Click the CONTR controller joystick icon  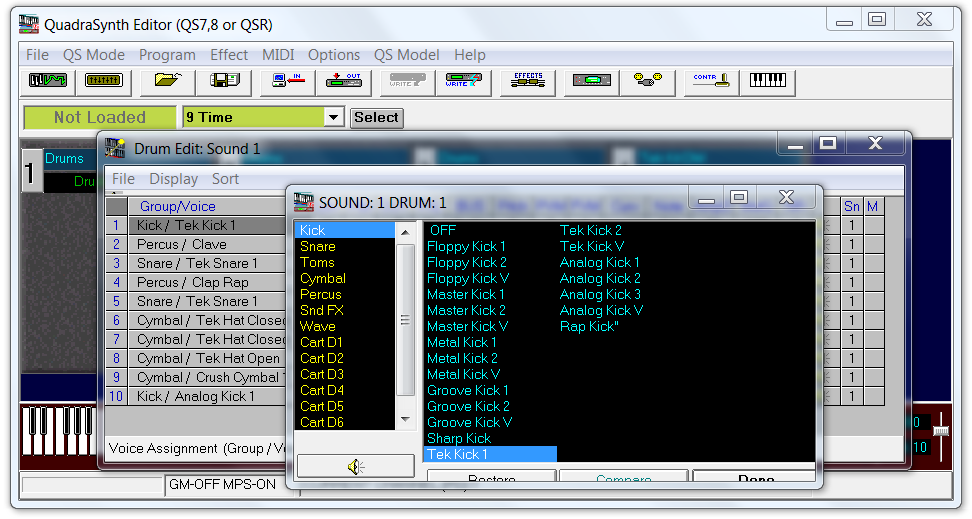pos(711,82)
